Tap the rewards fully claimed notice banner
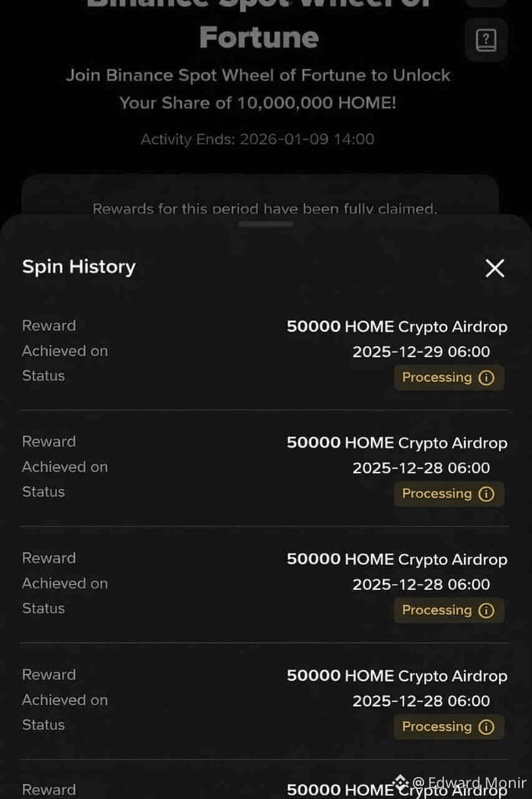532x799 pixels. pos(260,199)
